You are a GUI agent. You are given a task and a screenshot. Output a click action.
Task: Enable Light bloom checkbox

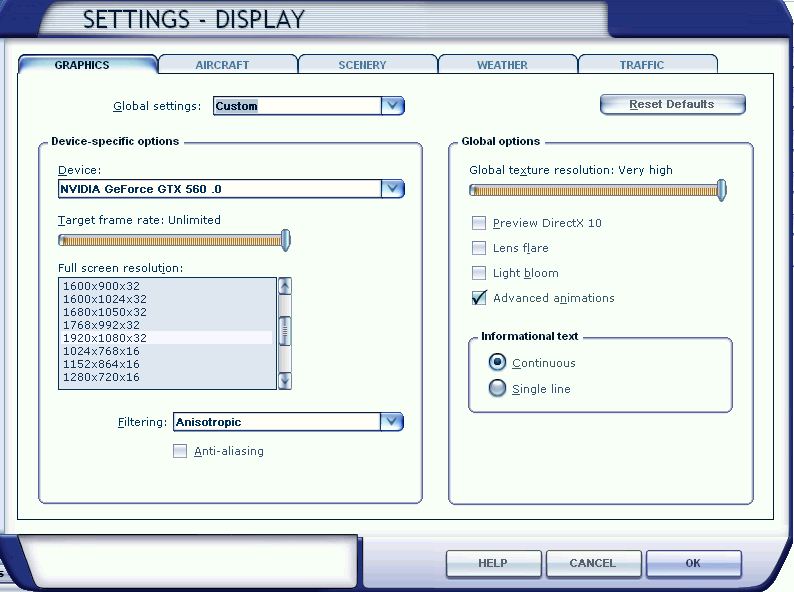coord(479,273)
